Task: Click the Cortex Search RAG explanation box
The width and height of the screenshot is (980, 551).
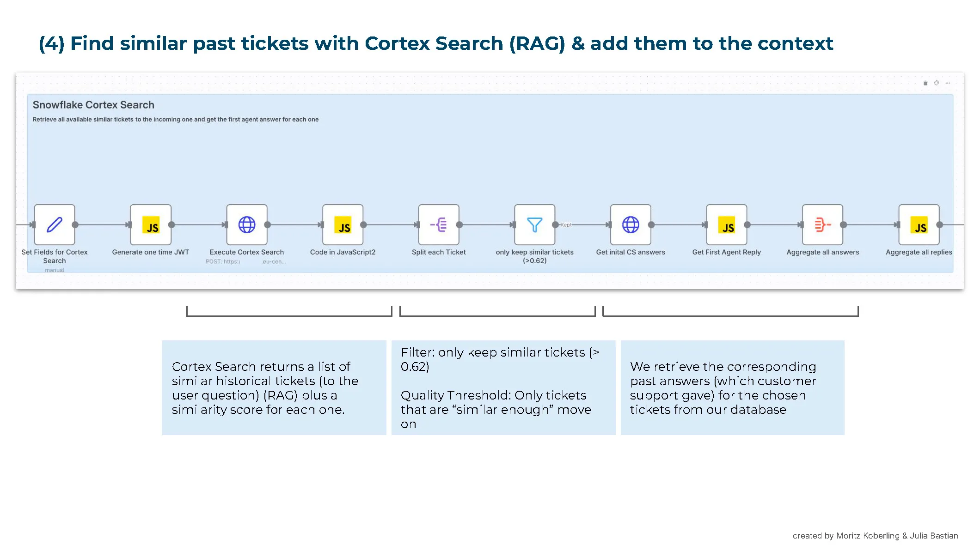Action: point(274,388)
